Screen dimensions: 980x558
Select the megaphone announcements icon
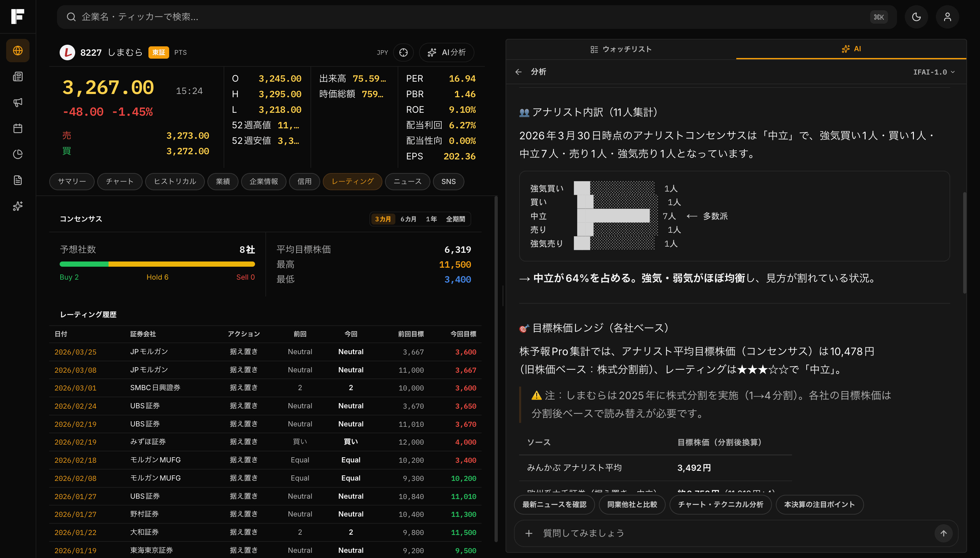(17, 102)
